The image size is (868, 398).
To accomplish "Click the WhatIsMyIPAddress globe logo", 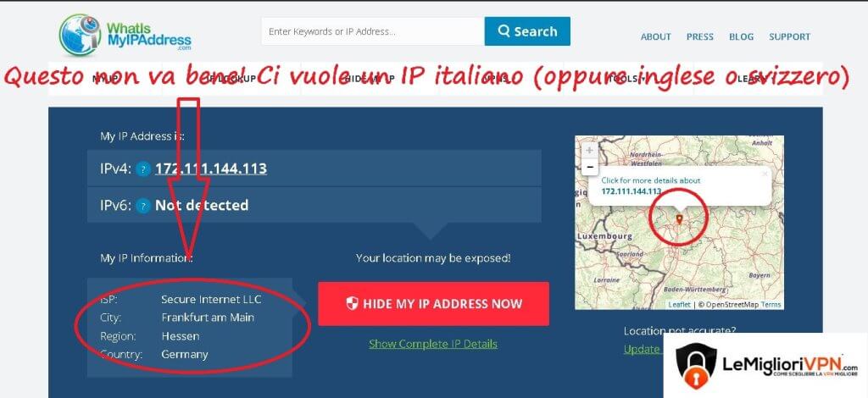I will [x=81, y=34].
